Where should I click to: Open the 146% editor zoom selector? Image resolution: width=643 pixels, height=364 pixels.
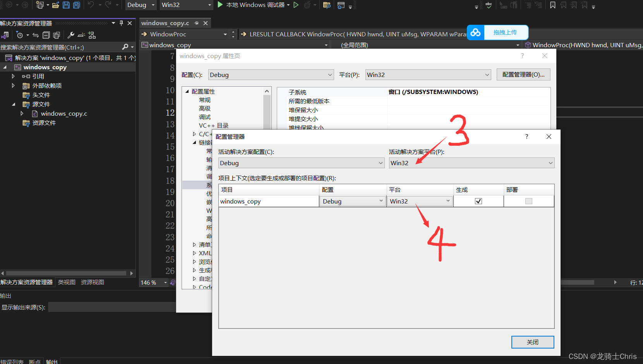(x=153, y=282)
